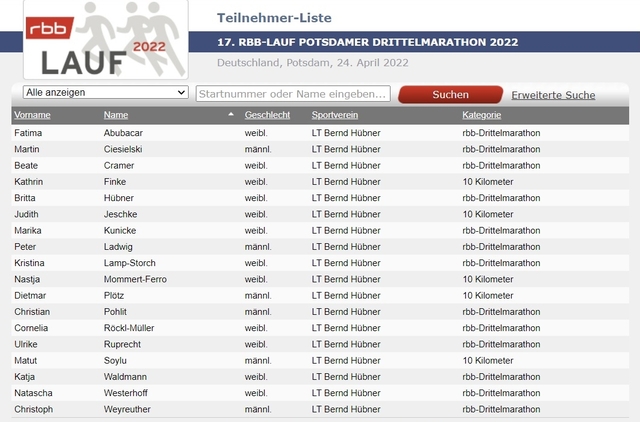Toggle the ascending sort arrow icon
The height and width of the screenshot is (422, 640).
(x=231, y=114)
